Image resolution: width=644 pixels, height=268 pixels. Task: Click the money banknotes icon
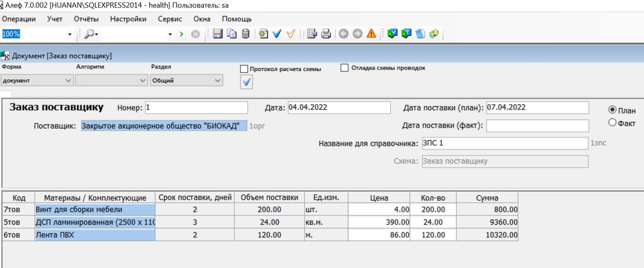pyautogui.click(x=434, y=34)
